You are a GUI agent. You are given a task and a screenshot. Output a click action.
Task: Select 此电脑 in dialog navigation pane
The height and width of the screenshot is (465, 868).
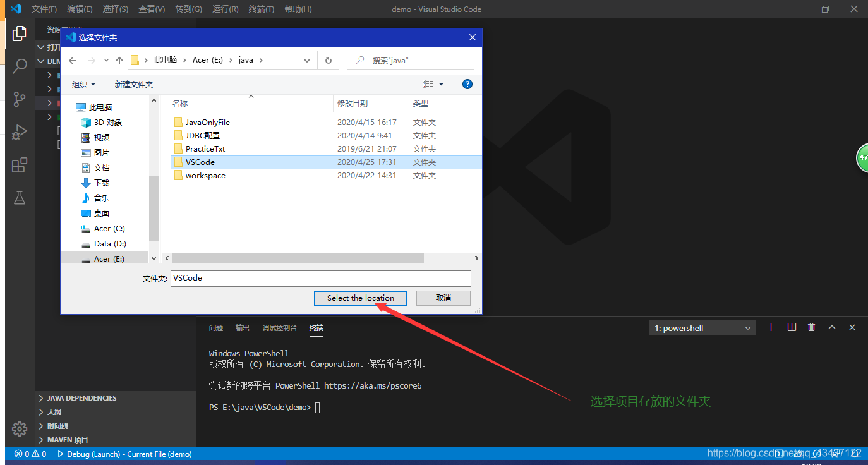[x=93, y=107]
